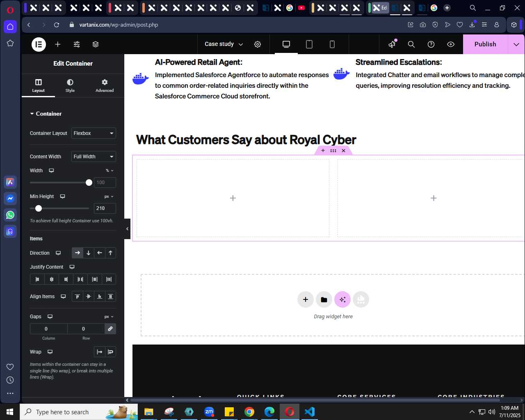
Task: Open Site Settings sliders icon
Action: point(77,44)
